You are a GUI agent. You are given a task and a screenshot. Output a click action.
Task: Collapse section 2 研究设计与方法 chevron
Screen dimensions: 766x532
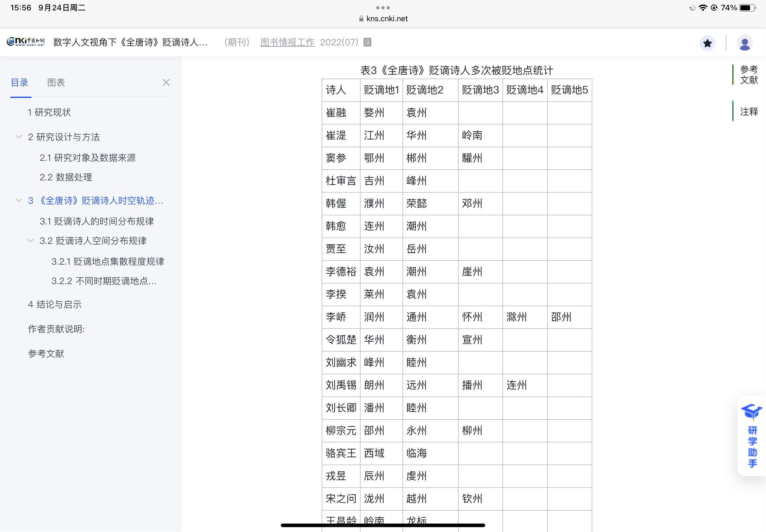[x=19, y=137]
